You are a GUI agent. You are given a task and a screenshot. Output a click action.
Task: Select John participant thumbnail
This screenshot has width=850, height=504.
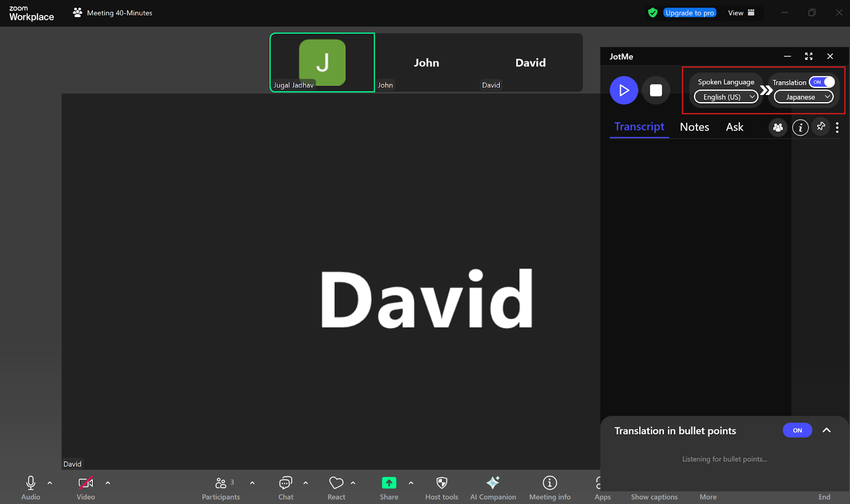pyautogui.click(x=427, y=62)
